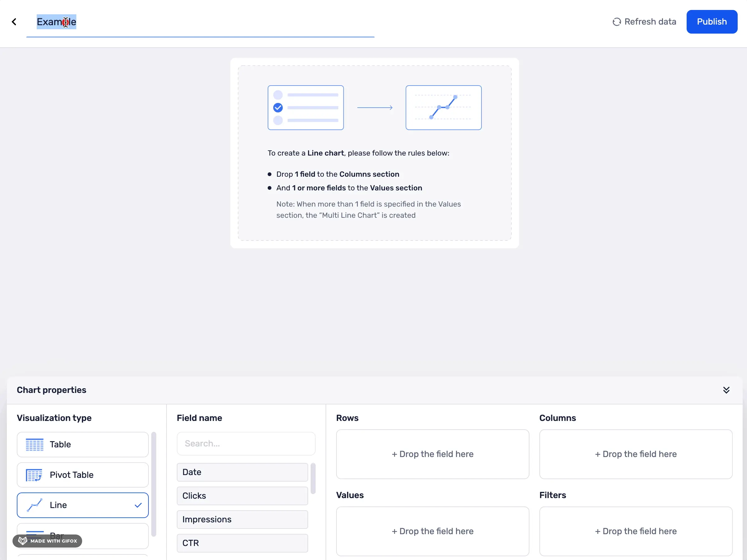
Task: Click the Pivot Table icon
Action: (x=34, y=475)
